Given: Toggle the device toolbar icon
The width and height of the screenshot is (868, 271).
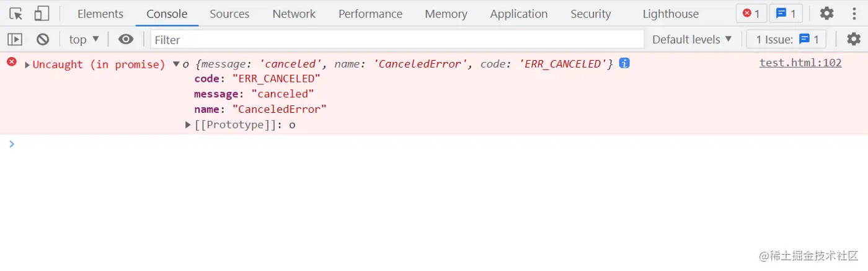Looking at the screenshot, I should coord(42,14).
